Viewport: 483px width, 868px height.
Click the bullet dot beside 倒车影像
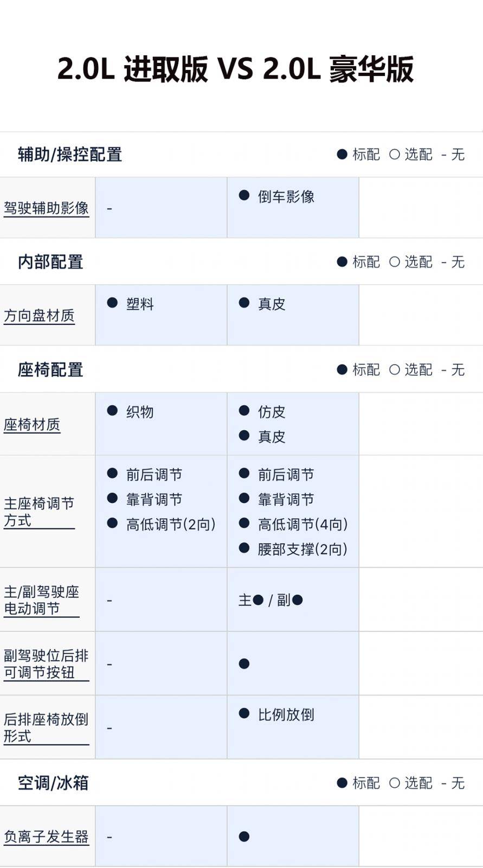244,195
